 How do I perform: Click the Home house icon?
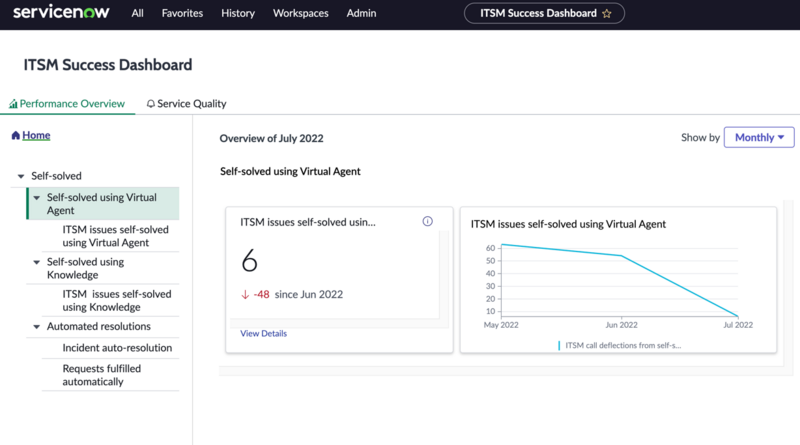pyautogui.click(x=16, y=135)
